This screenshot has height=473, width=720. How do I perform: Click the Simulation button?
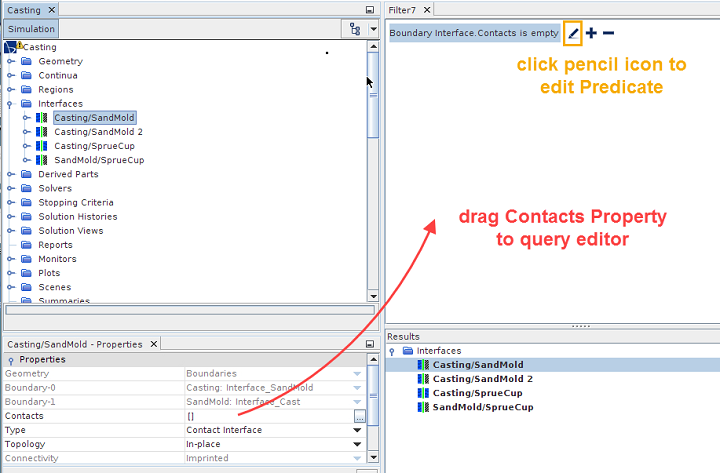tap(31, 29)
